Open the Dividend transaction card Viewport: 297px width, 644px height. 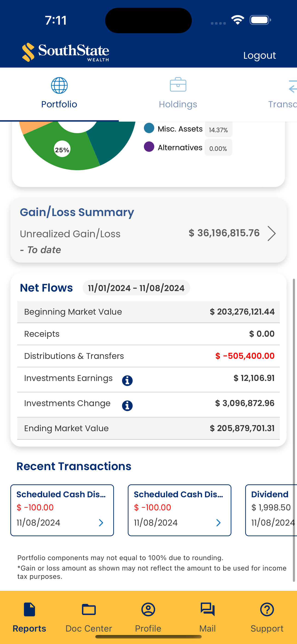[271, 510]
